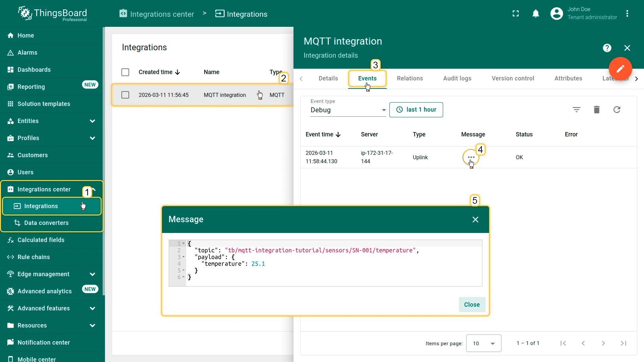Open the Users page
The image size is (644, 362).
51,172
